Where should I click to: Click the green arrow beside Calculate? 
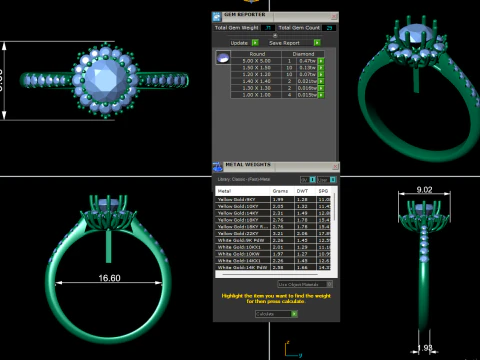point(294,314)
